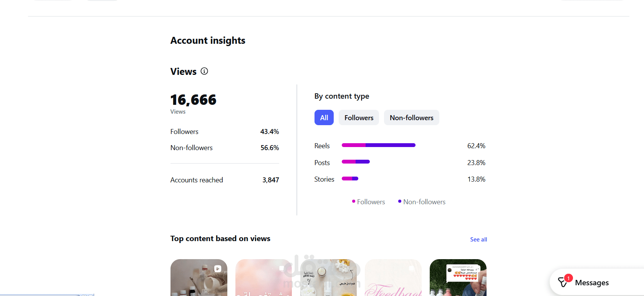Click the Views info icon
The height and width of the screenshot is (296, 644).
pyautogui.click(x=204, y=71)
